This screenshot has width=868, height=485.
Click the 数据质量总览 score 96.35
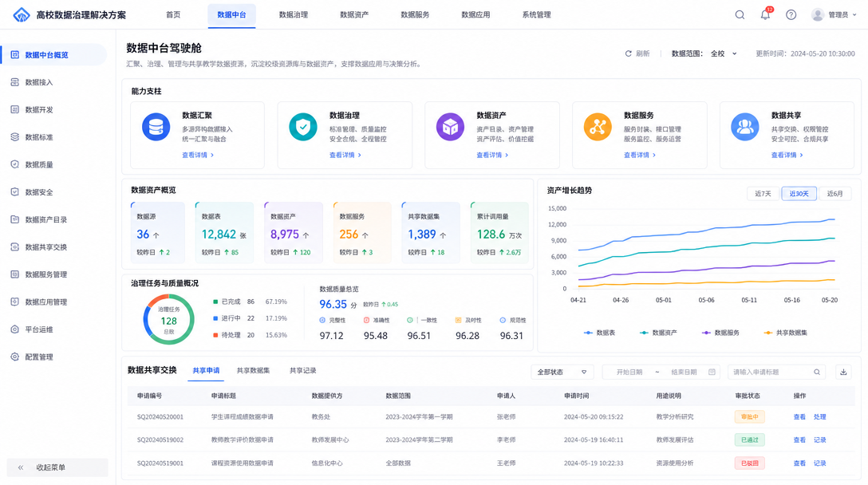[333, 305]
